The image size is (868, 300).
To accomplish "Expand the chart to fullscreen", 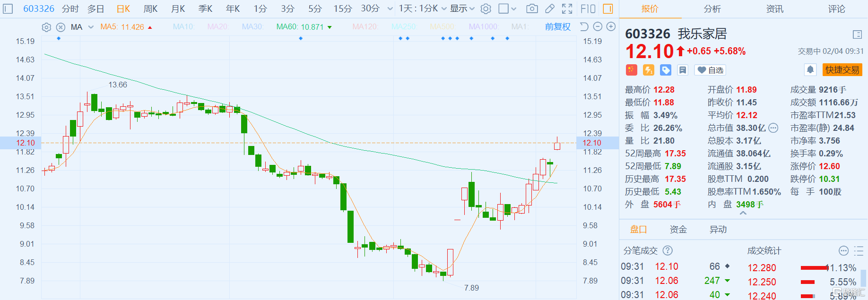I will (567, 9).
